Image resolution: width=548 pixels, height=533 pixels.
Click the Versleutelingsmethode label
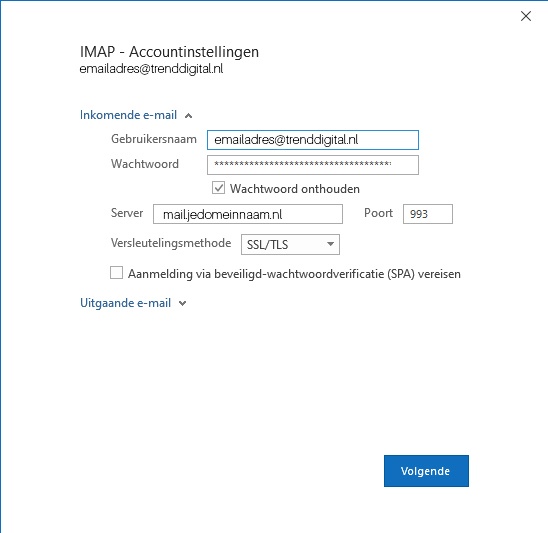(x=171, y=243)
